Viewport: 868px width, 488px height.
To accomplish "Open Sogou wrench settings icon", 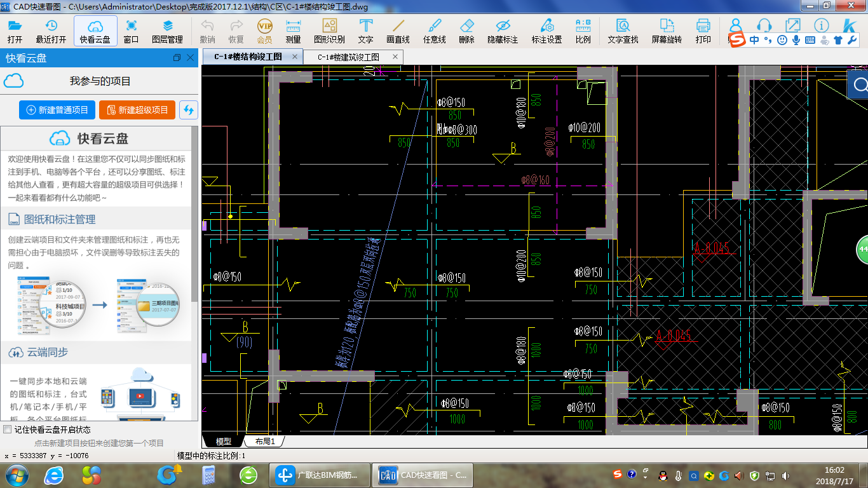I will [852, 39].
